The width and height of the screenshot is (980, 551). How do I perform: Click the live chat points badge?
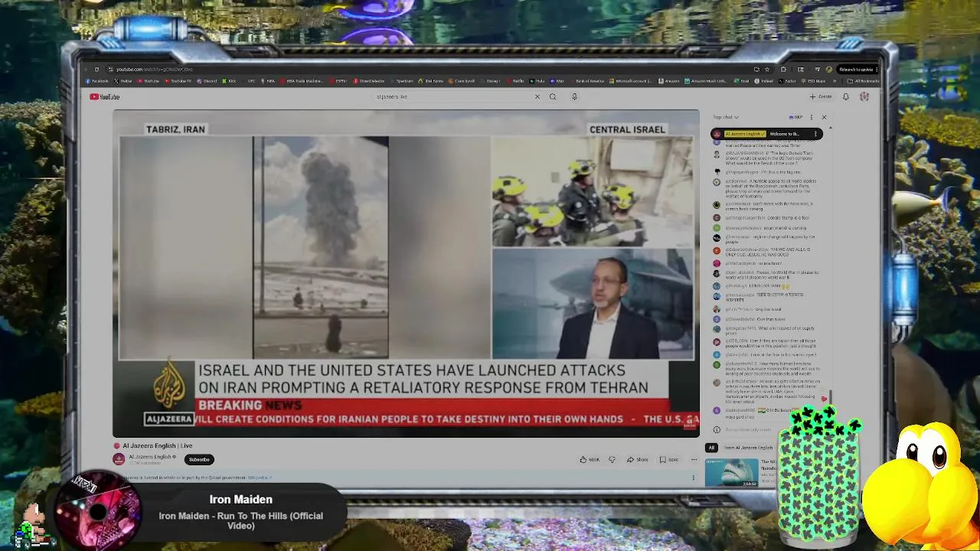click(796, 117)
